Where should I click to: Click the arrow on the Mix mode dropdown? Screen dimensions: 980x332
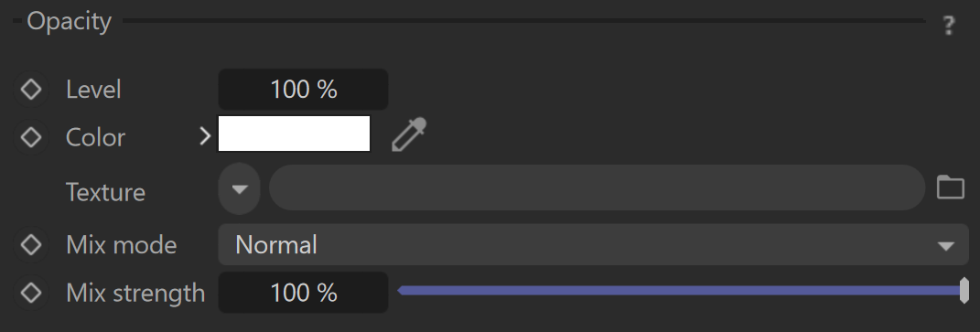tap(945, 246)
